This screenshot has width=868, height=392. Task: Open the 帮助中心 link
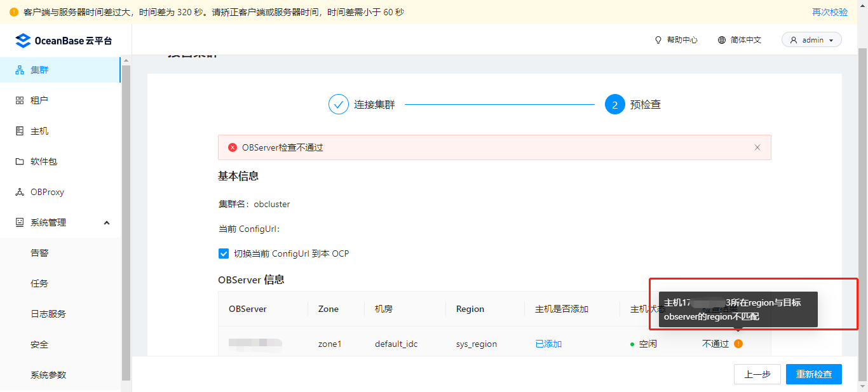[676, 40]
